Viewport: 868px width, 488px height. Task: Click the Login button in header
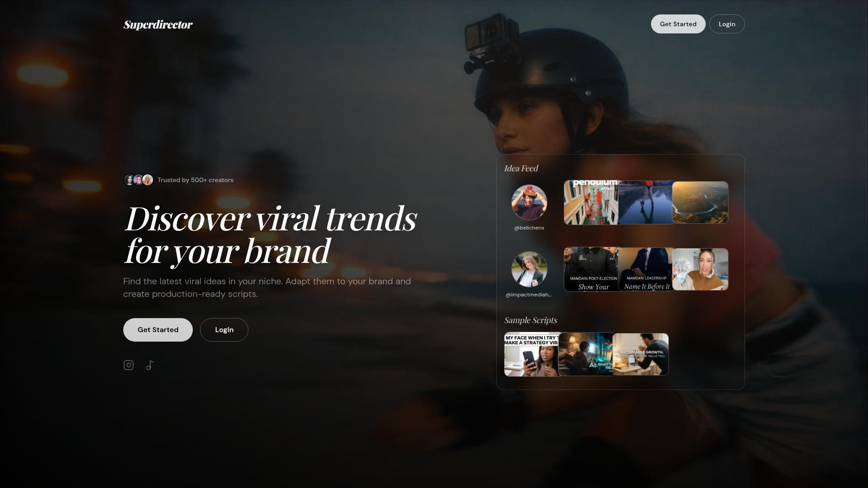point(726,24)
